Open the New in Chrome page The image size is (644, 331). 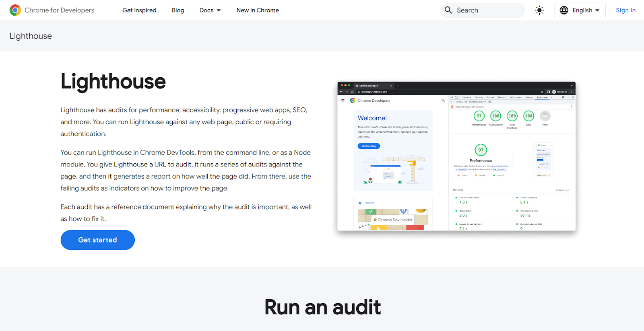pos(258,10)
